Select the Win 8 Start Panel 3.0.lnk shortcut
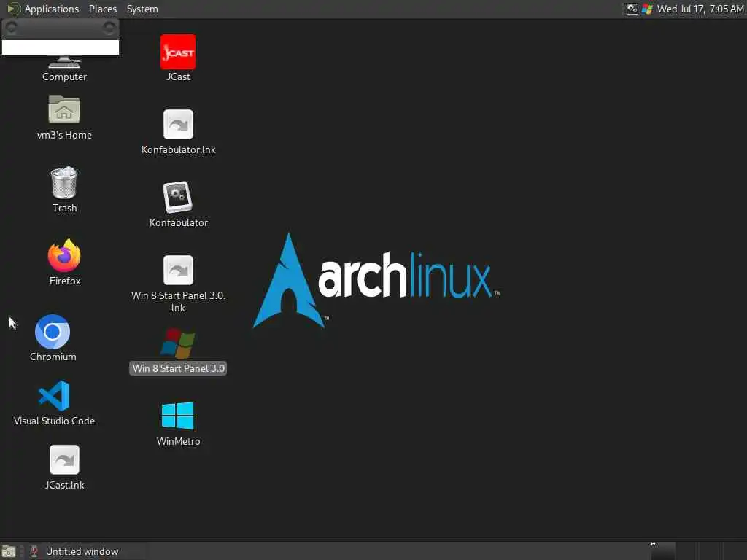This screenshot has width=747, height=560. 178,270
